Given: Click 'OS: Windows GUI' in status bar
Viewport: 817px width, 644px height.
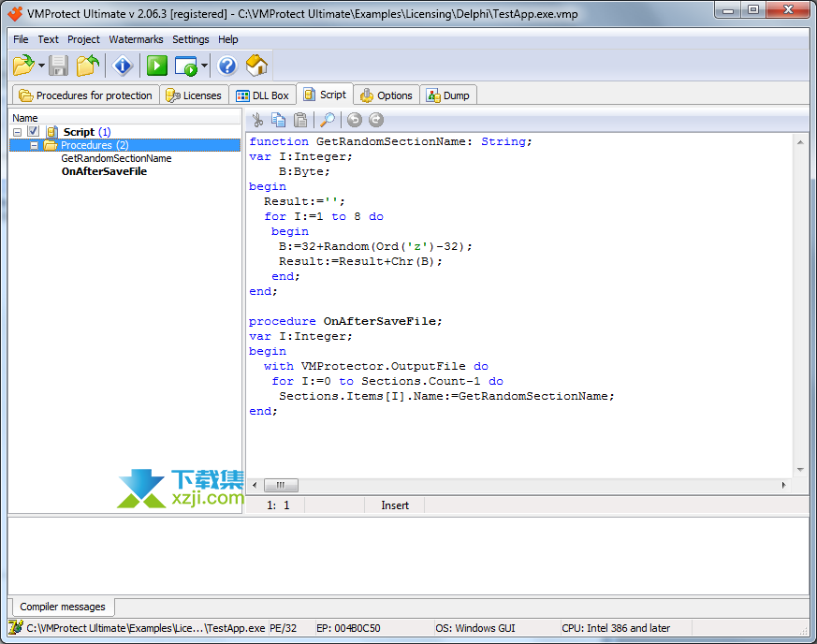Looking at the screenshot, I should [475, 628].
